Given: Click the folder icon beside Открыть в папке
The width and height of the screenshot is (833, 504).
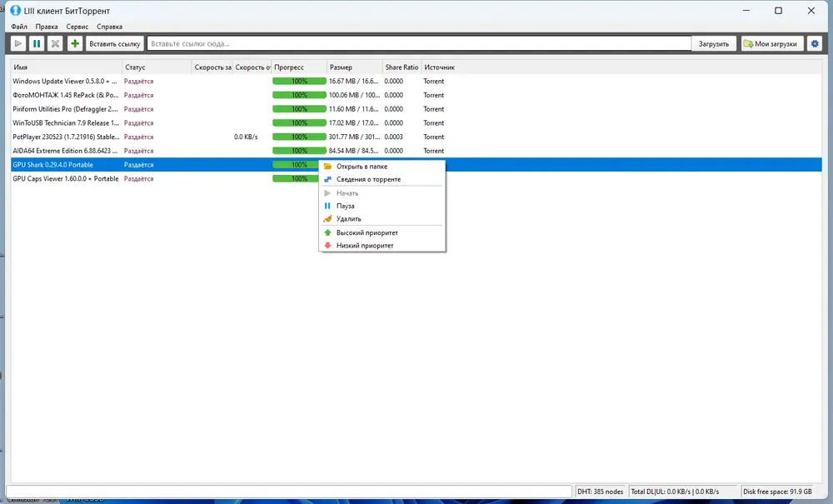Looking at the screenshot, I should pos(327,167).
